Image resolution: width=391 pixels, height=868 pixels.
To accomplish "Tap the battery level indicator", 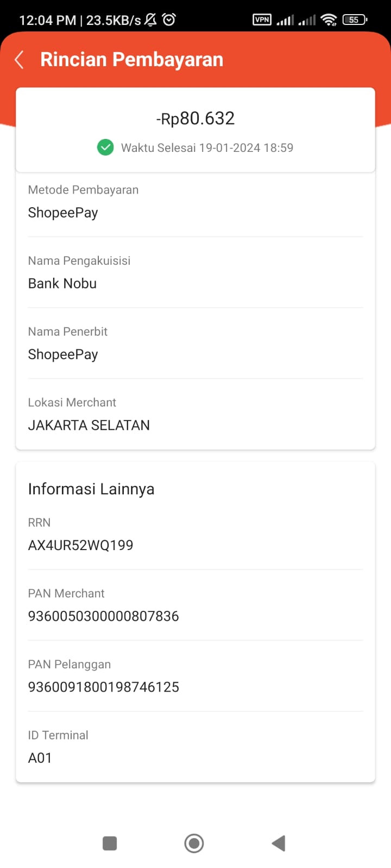I will click(x=355, y=20).
